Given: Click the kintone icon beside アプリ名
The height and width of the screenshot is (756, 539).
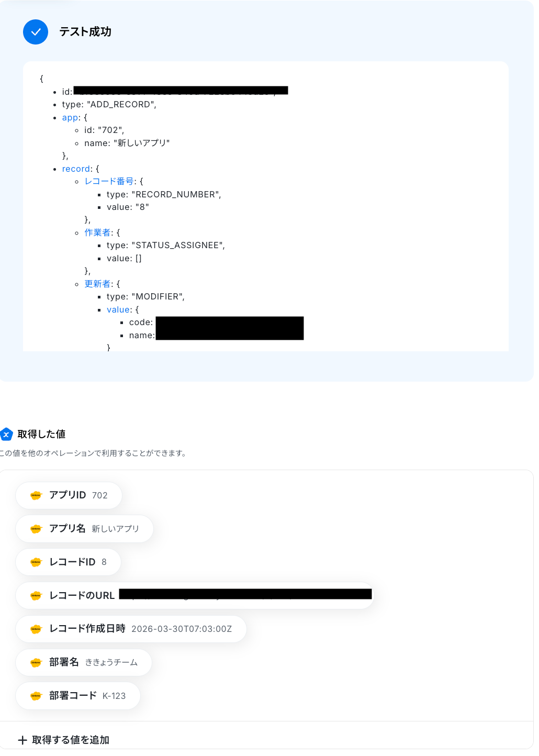Looking at the screenshot, I should pyautogui.click(x=36, y=529).
